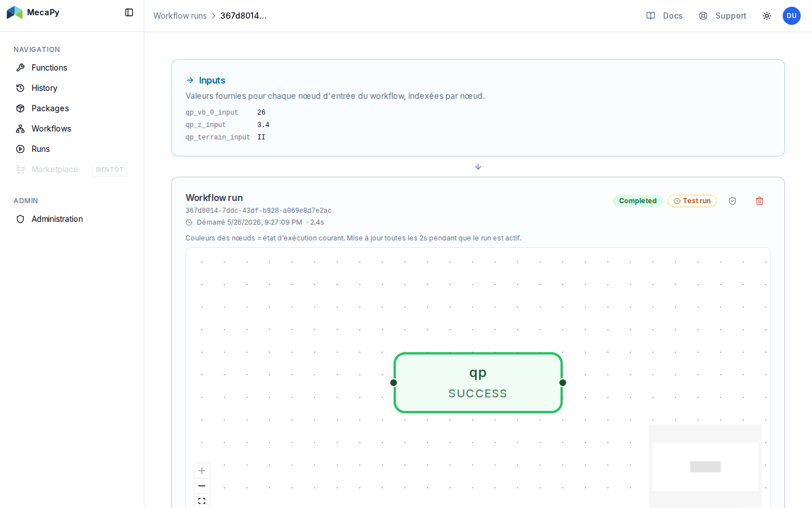The height and width of the screenshot is (508, 812).
Task: Click the Administration shield icon
Action: (20, 219)
